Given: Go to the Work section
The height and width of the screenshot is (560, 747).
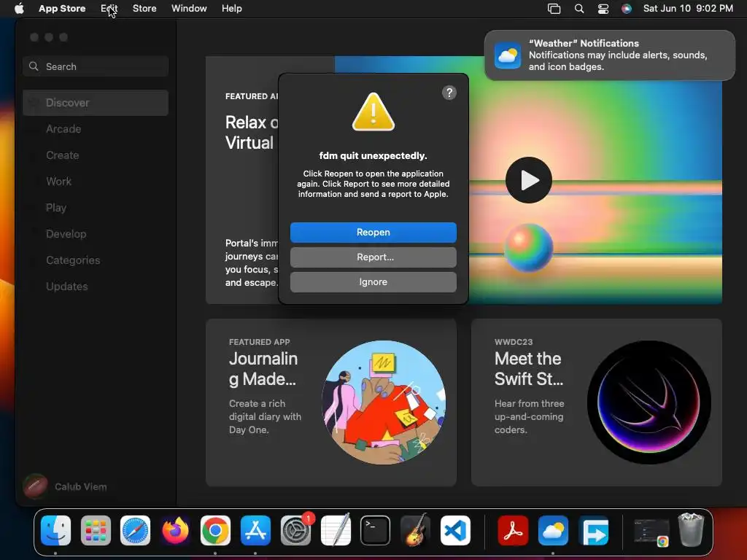Looking at the screenshot, I should [58, 182].
